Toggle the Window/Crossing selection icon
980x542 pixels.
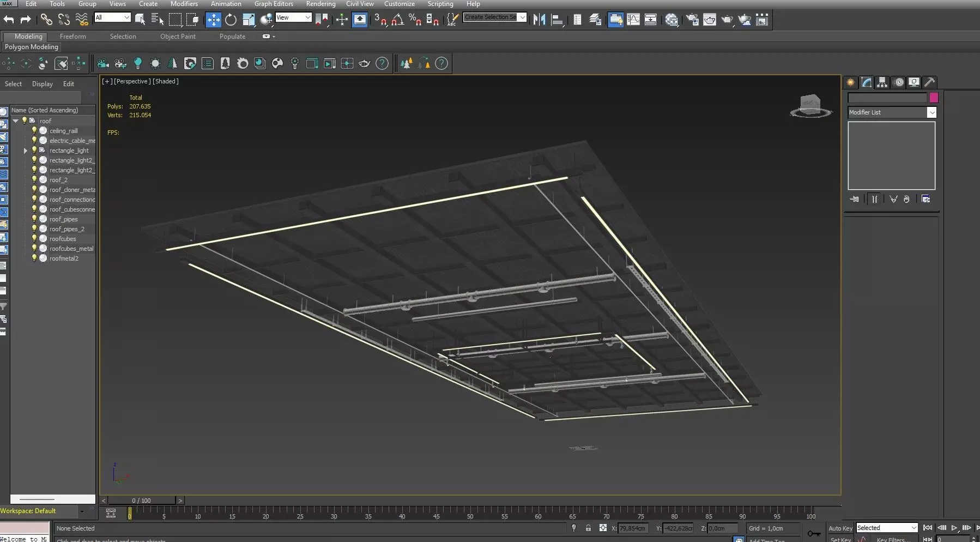192,20
